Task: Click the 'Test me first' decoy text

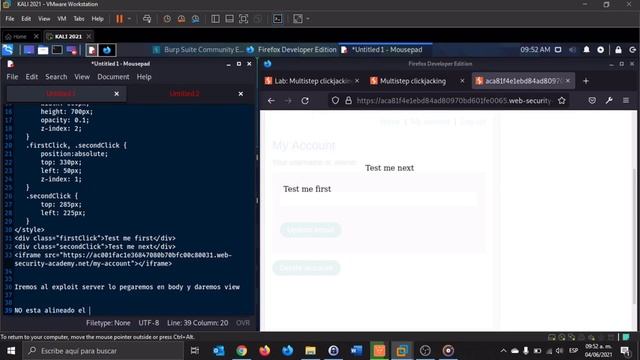Action: pyautogui.click(x=307, y=189)
